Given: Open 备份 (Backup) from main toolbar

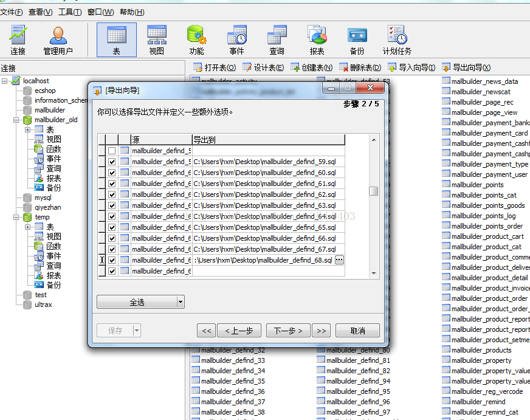Looking at the screenshot, I should pos(357,40).
